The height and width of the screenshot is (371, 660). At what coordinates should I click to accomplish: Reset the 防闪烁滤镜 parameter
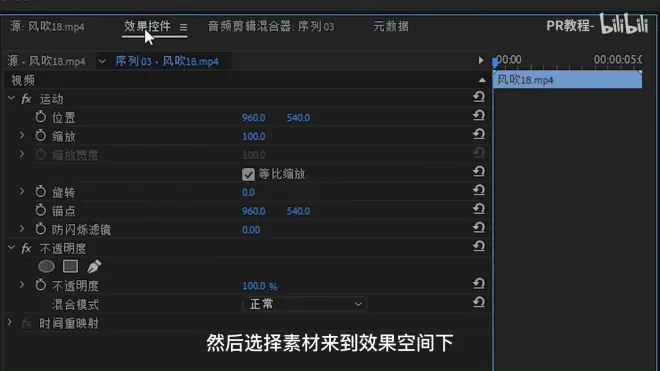coord(479,228)
